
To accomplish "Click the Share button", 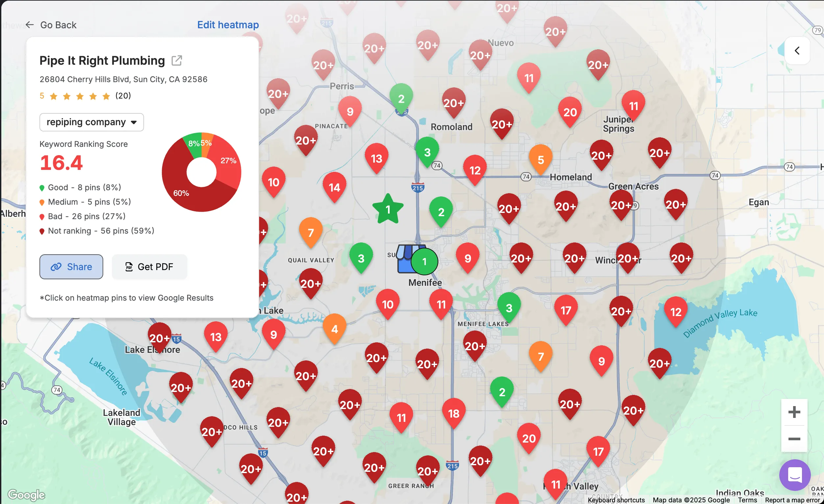I will [x=71, y=267].
